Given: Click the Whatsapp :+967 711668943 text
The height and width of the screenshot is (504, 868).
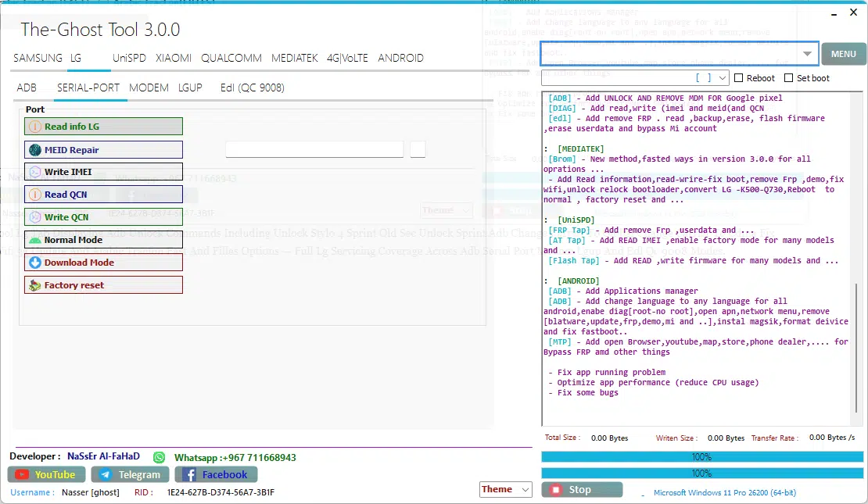Looking at the screenshot, I should tap(235, 458).
